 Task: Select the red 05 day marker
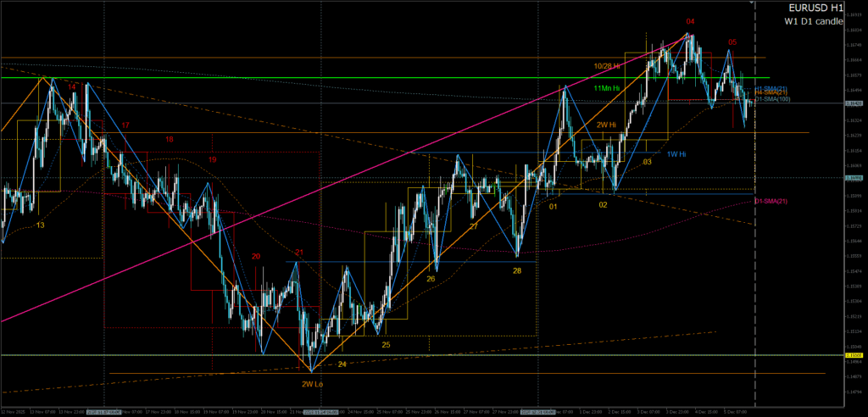pos(732,42)
